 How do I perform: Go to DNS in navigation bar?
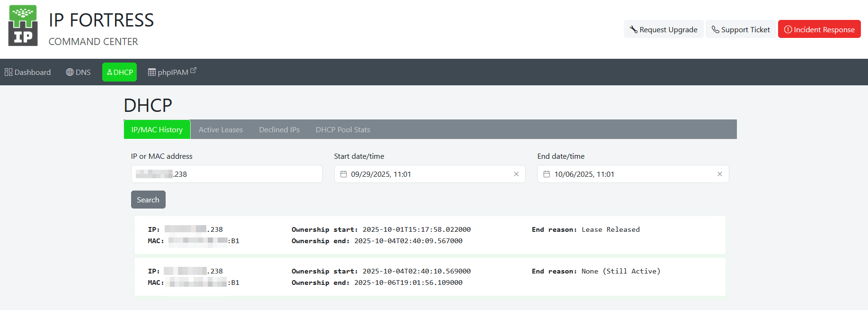point(78,72)
